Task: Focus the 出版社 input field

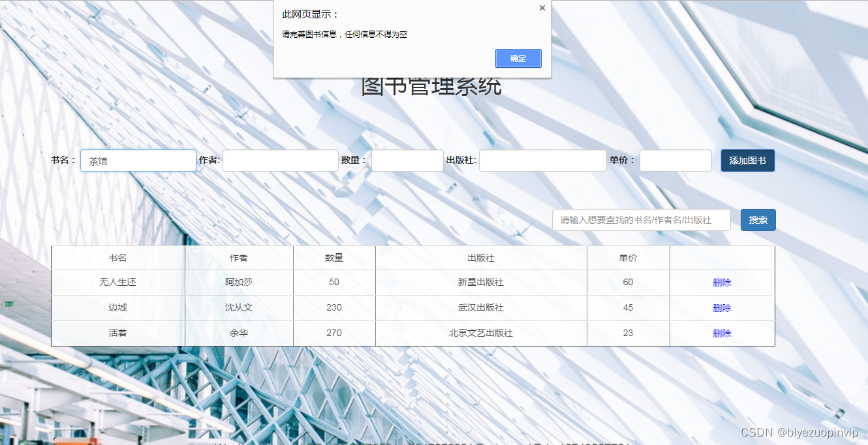Action: (x=543, y=161)
